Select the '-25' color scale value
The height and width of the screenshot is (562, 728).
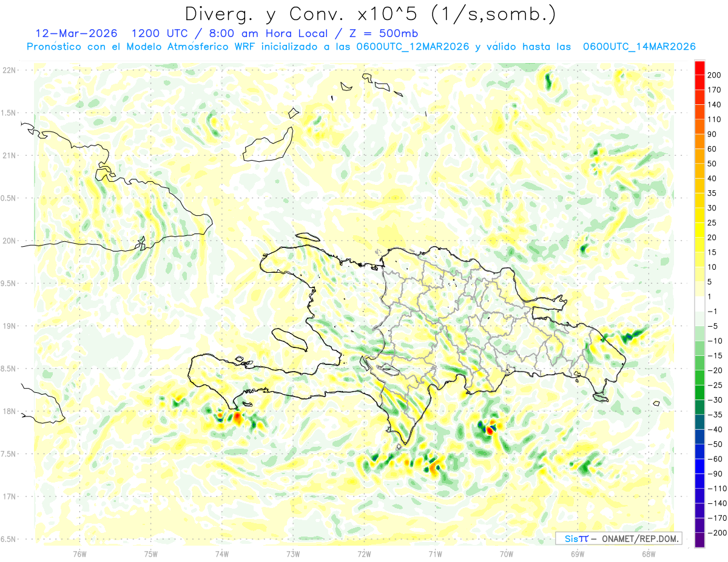pos(715,385)
